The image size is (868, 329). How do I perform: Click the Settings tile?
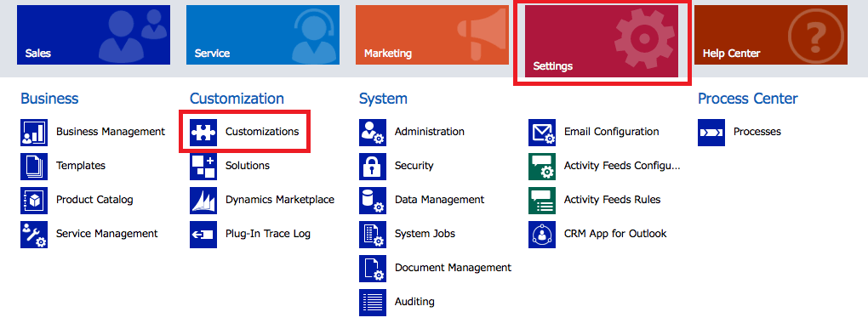coord(602,42)
